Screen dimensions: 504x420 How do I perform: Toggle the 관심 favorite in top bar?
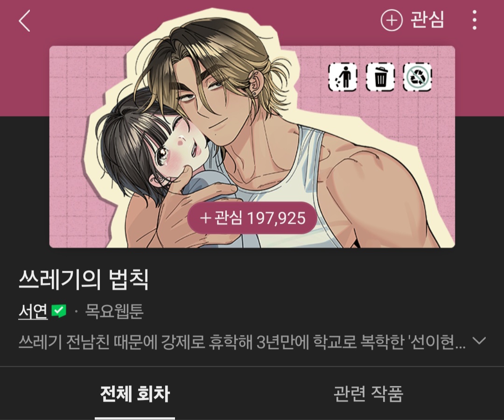(x=413, y=20)
